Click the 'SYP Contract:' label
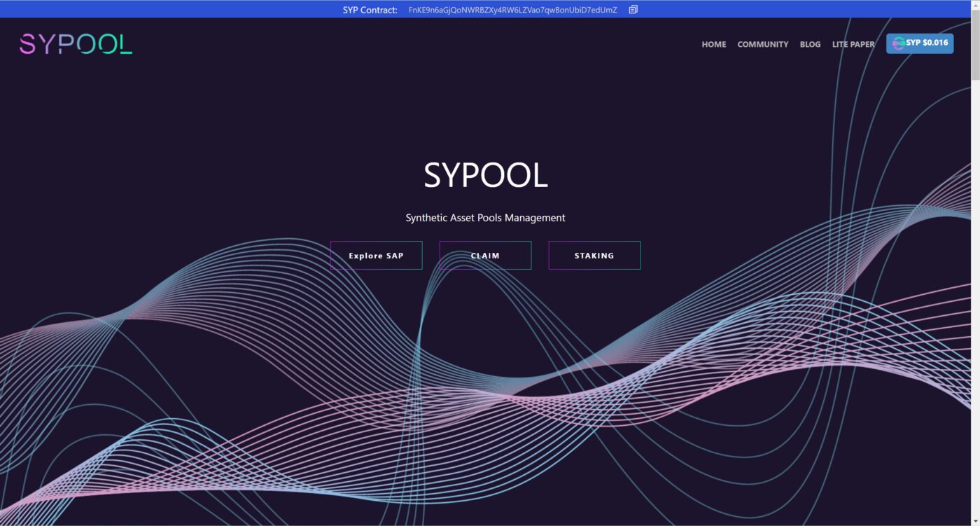 click(370, 10)
